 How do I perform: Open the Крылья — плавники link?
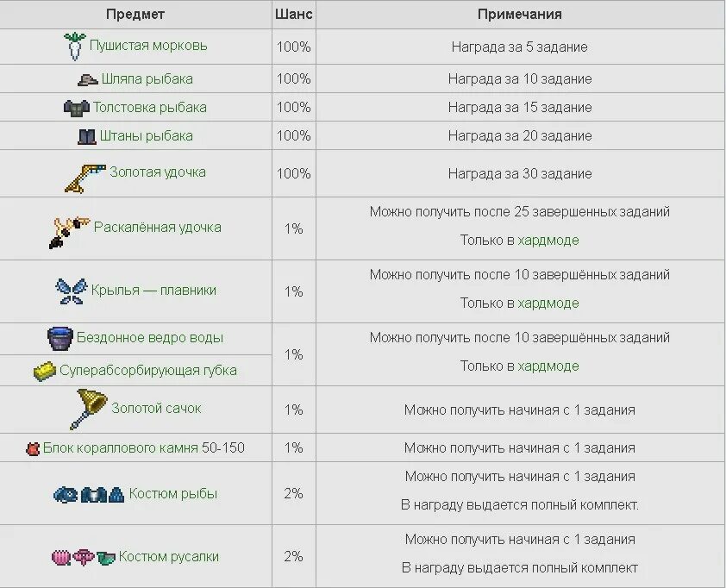[x=153, y=291]
